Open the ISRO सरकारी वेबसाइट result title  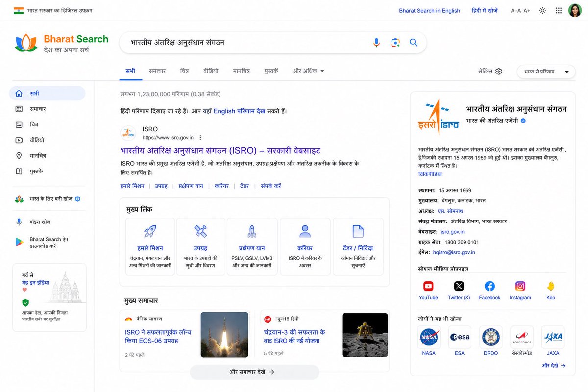pos(220,150)
